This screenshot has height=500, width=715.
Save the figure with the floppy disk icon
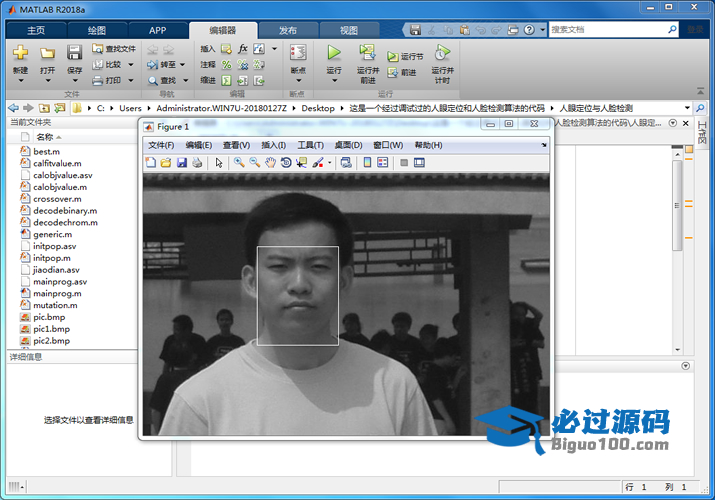pos(182,163)
